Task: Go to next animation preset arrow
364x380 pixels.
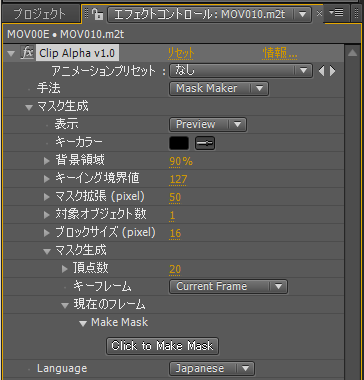Action: (332, 71)
